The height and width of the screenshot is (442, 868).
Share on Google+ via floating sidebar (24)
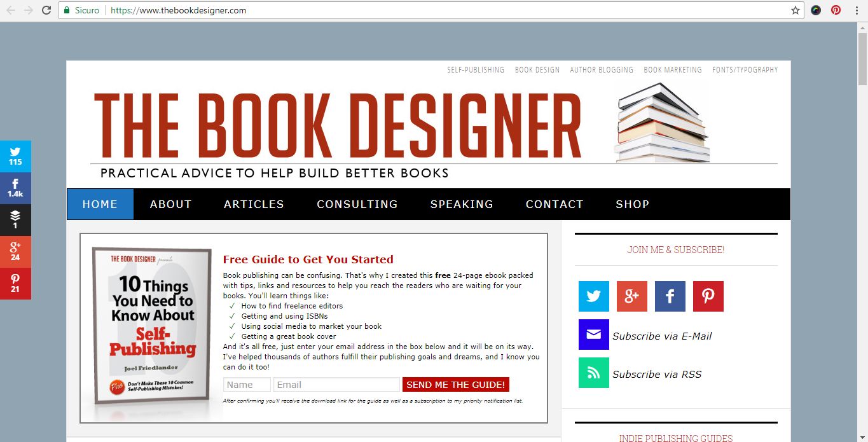coord(15,252)
